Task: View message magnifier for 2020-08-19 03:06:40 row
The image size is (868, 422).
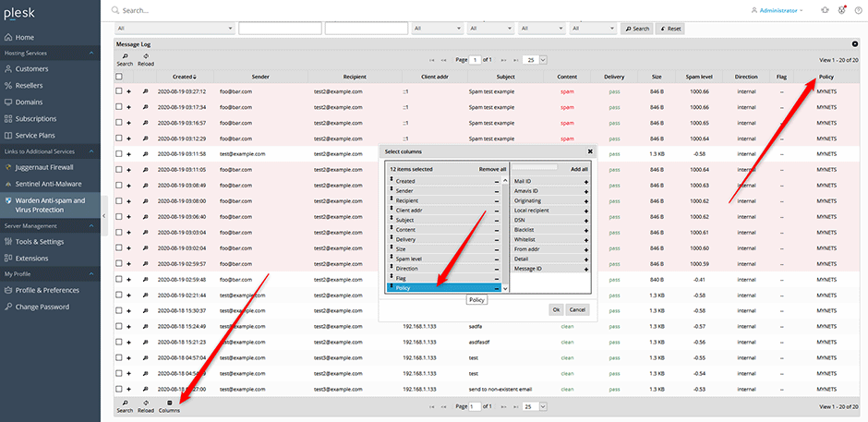Action: click(x=144, y=217)
